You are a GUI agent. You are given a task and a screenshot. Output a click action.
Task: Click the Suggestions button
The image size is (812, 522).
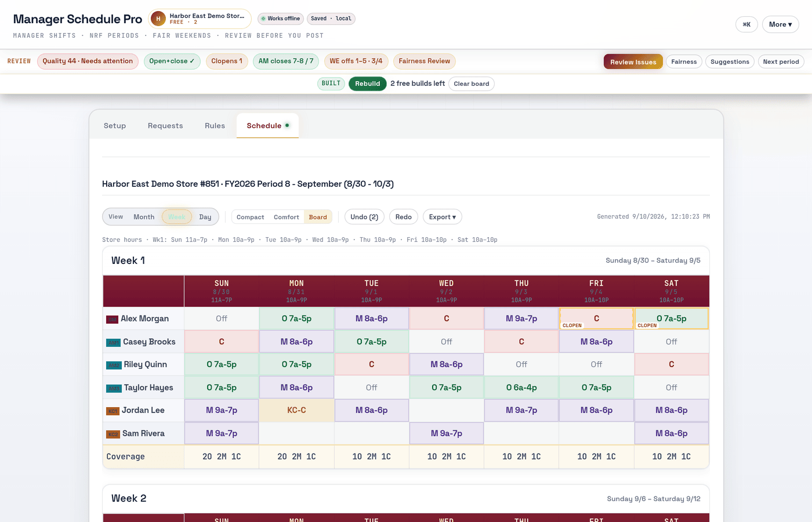point(730,61)
